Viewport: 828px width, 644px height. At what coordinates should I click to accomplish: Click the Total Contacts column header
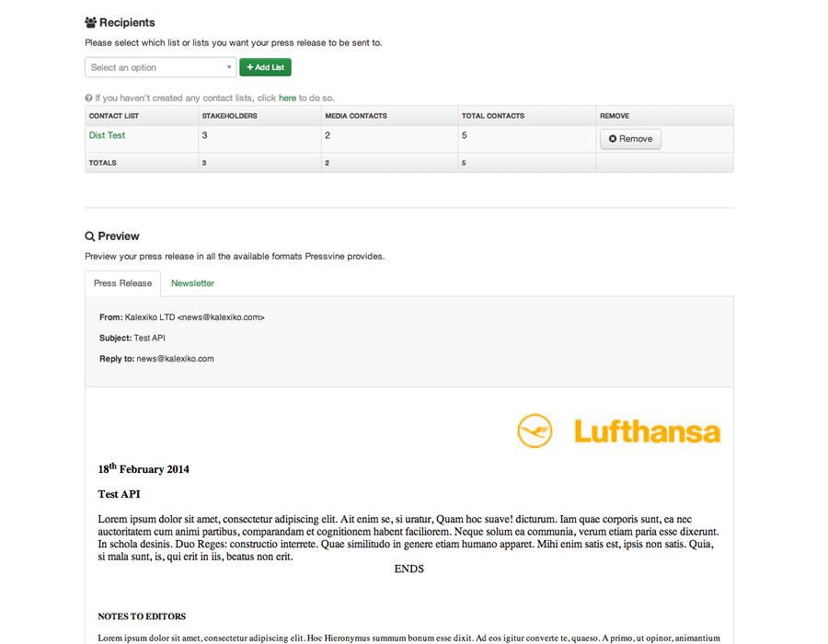point(493,116)
